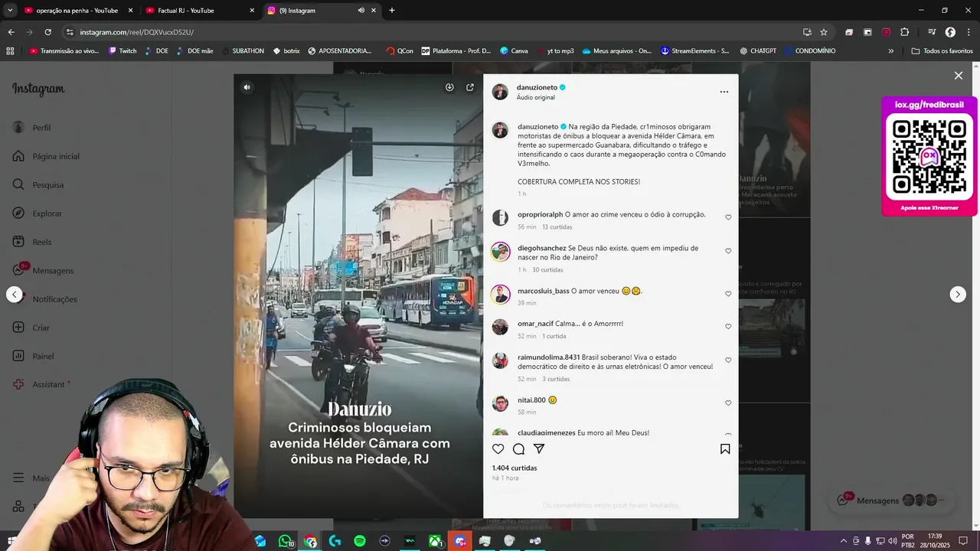Save the post with bookmark icon
The height and width of the screenshot is (551, 980).
pyautogui.click(x=725, y=449)
